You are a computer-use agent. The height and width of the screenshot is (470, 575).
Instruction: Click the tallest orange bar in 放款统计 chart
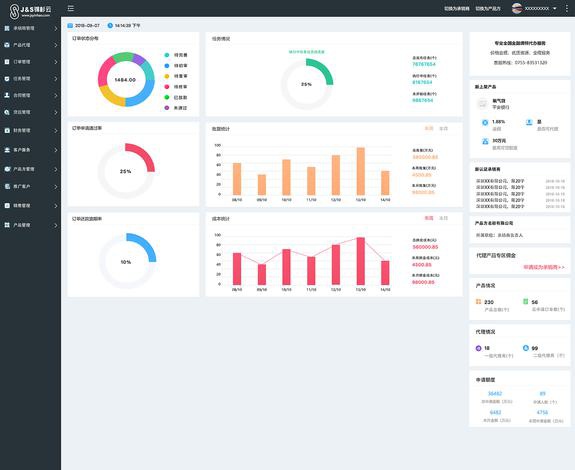[361, 171]
